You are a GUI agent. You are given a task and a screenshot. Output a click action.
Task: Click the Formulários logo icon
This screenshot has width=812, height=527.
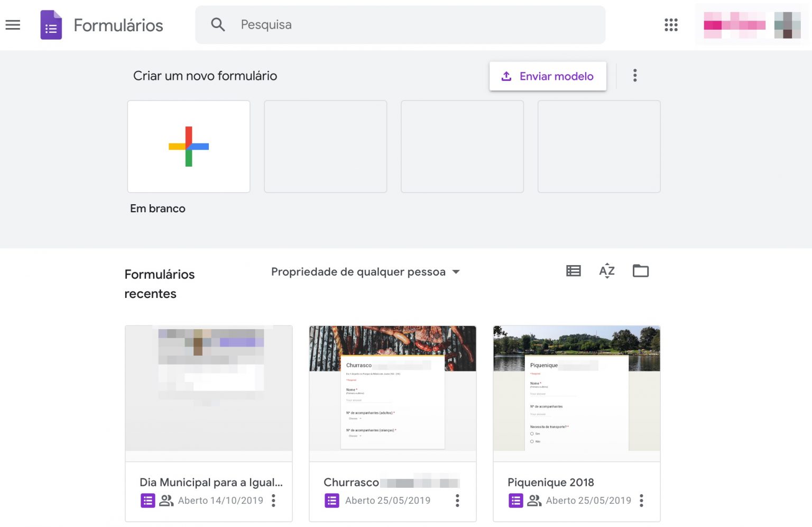click(51, 25)
